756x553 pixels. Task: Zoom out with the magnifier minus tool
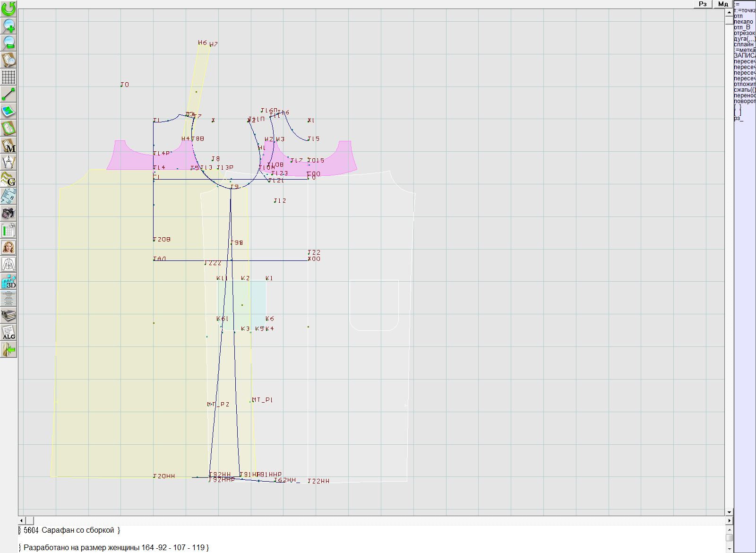tap(9, 43)
